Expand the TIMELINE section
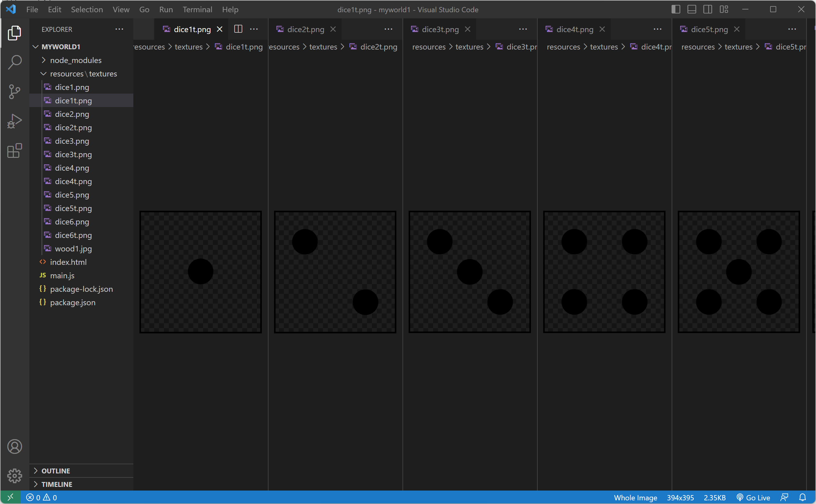The width and height of the screenshot is (816, 504). click(x=57, y=484)
